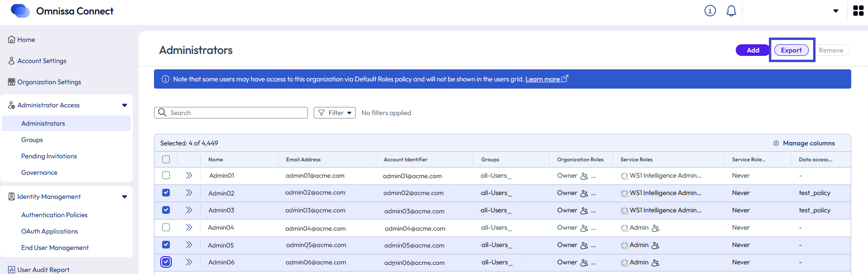Collapse the Administrator Access section arrow
Viewport: 868px width, 274px height.
pos(125,105)
